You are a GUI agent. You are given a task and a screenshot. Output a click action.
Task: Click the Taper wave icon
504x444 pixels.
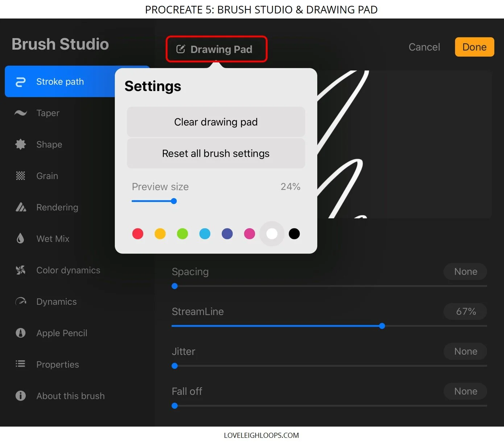tap(21, 113)
